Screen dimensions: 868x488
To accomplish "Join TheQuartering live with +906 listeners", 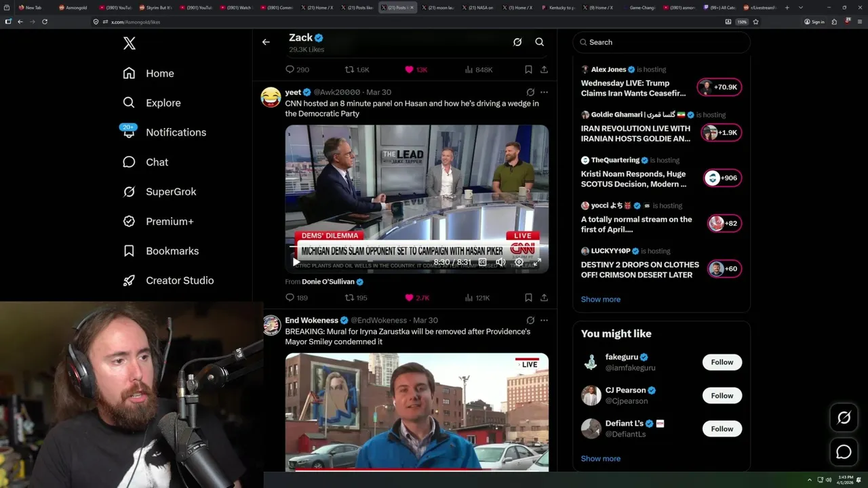I will click(x=722, y=178).
